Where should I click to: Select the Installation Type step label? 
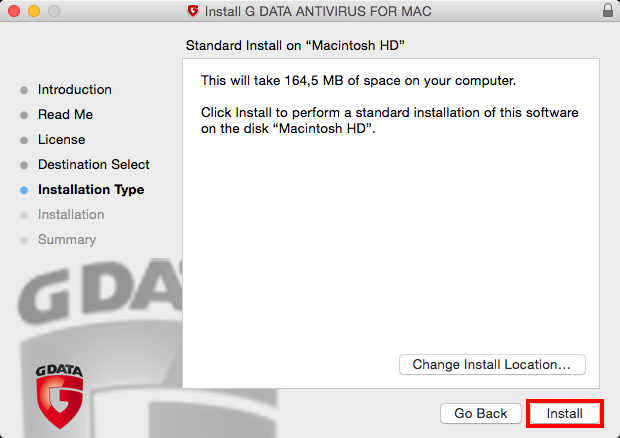[91, 190]
